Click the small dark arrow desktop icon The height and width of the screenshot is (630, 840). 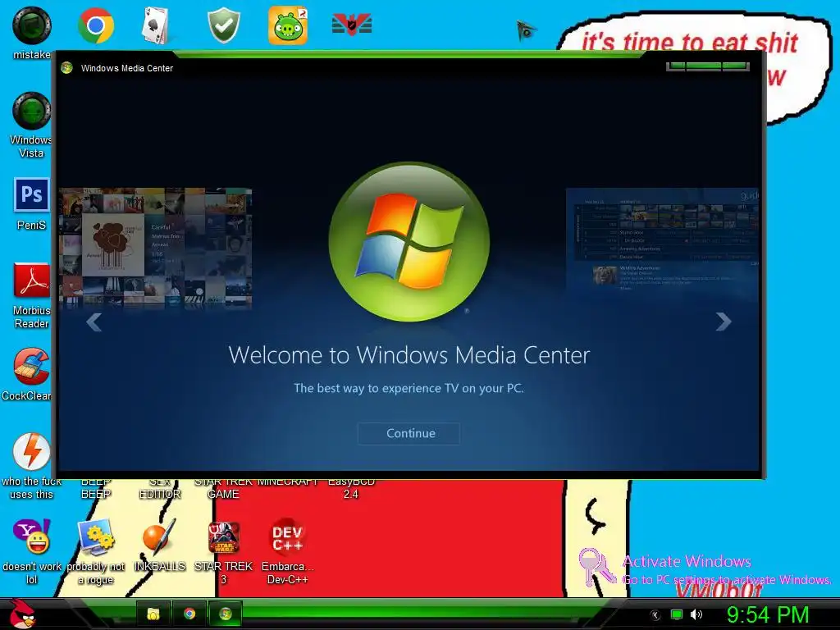(526, 30)
